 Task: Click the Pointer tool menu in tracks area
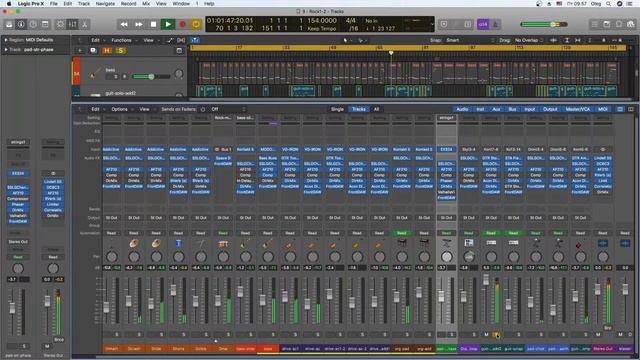point(346,40)
